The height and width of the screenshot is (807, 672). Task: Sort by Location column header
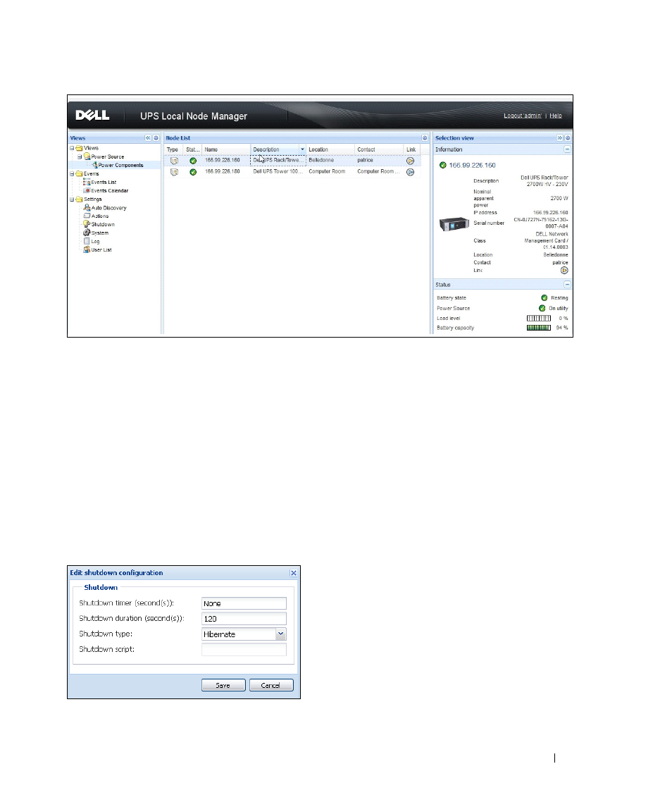click(330, 149)
